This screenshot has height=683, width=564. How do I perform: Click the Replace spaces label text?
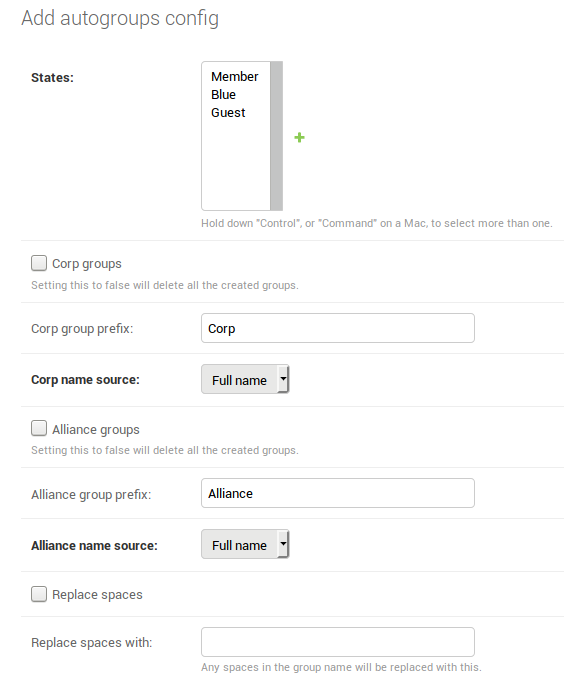(x=97, y=595)
